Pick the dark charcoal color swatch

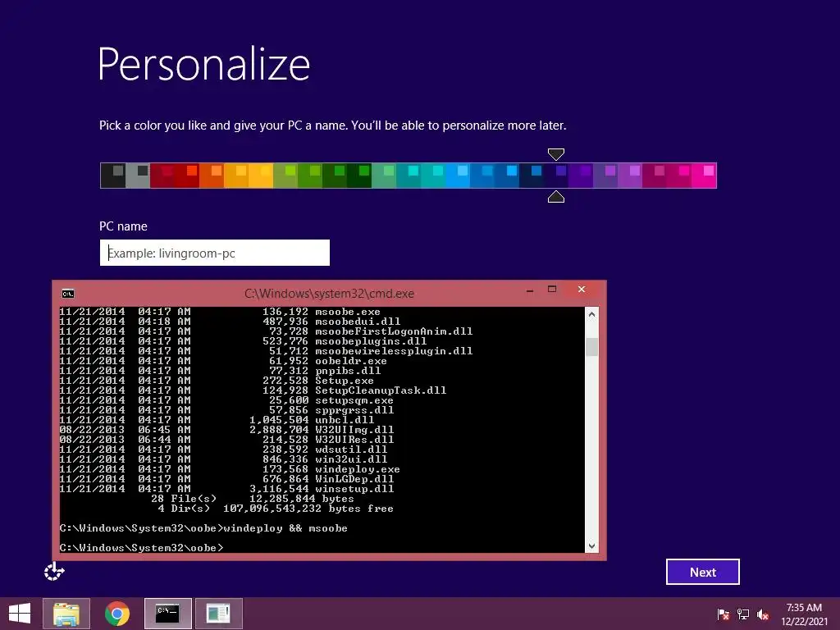click(113, 176)
